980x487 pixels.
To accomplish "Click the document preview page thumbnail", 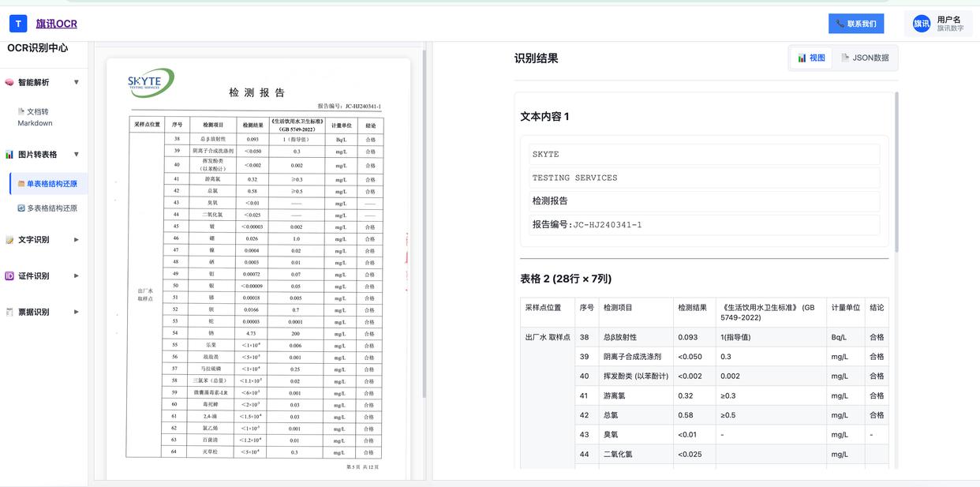I will point(258,268).
